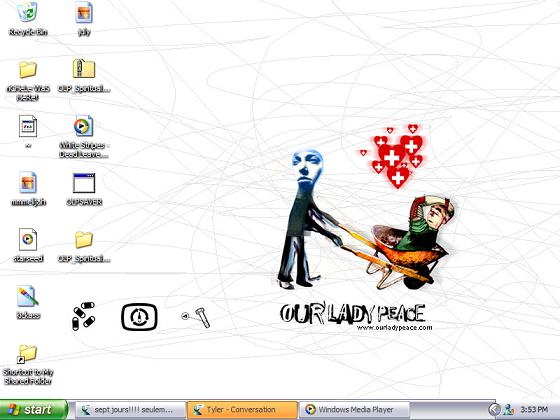Open the plain yellow folder below Recycle Bin
560x420 pixels.
[28, 69]
